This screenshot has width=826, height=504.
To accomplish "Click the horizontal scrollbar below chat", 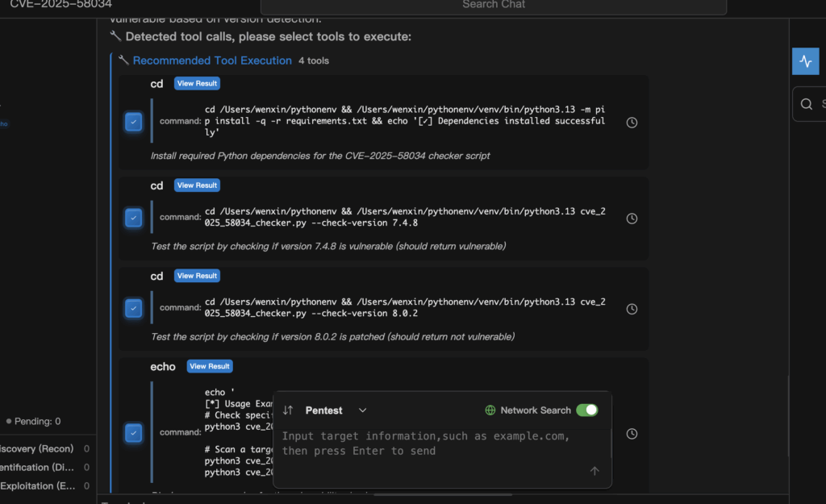I will (452, 494).
